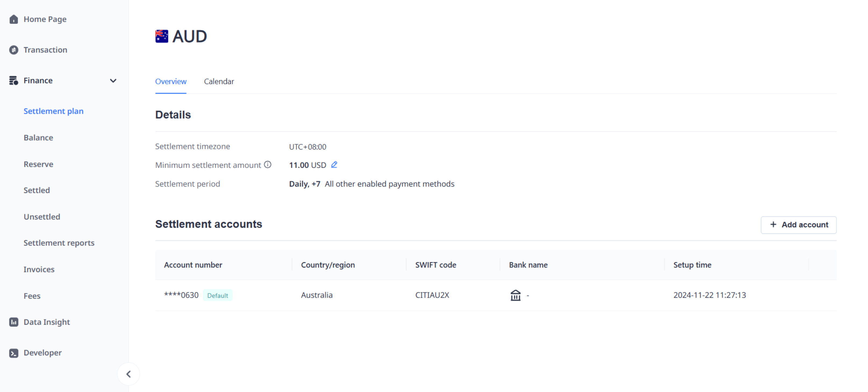
Task: Open Data Insight from the sidebar
Action: click(47, 322)
